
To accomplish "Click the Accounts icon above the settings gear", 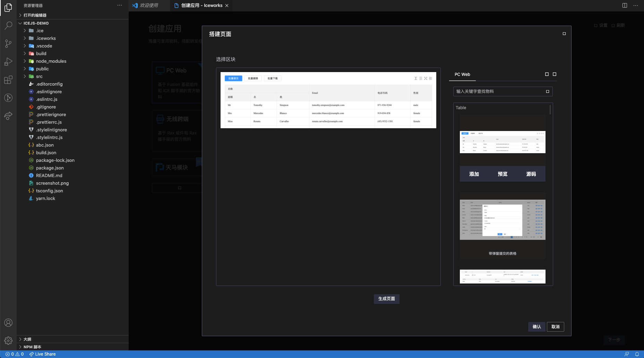I will pyautogui.click(x=8, y=323).
